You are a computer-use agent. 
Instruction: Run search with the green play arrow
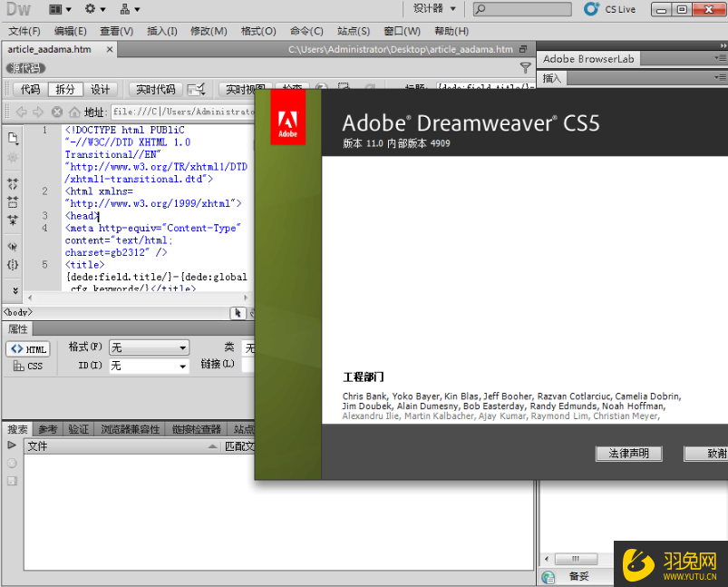12,445
